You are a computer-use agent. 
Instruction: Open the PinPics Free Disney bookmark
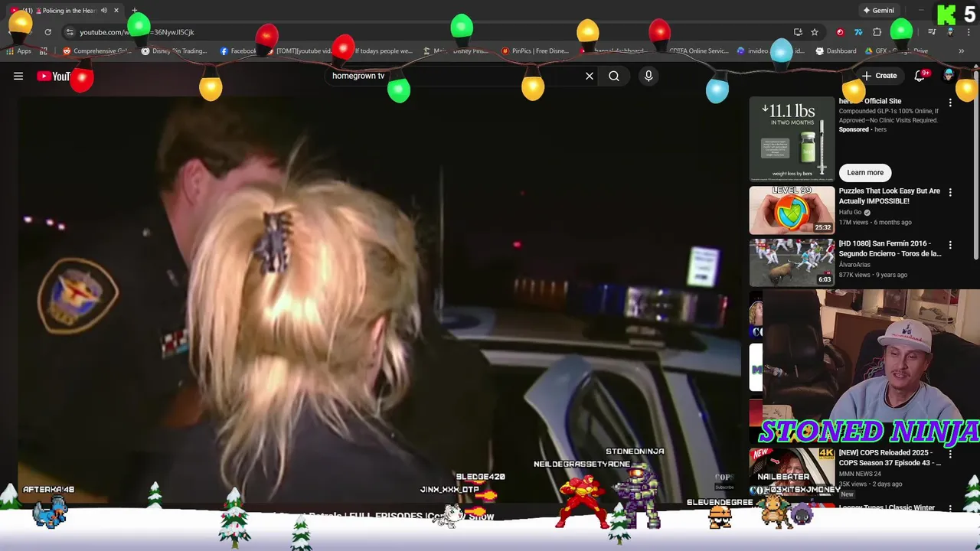[535, 51]
